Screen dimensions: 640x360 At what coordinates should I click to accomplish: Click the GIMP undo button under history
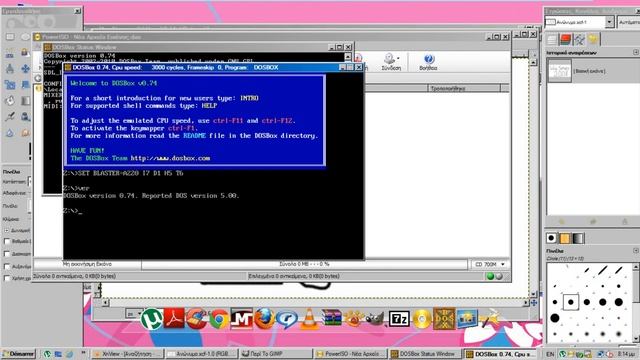tap(562, 221)
